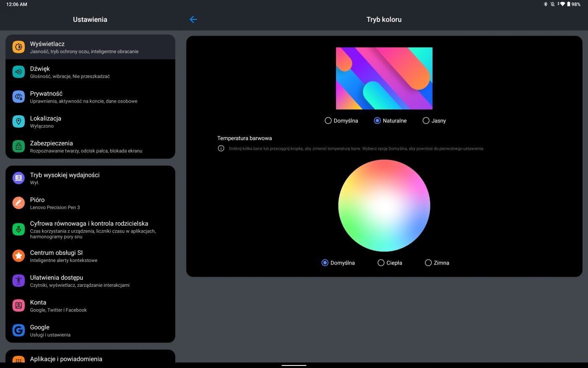Tap the Google G icon

pyautogui.click(x=18, y=330)
